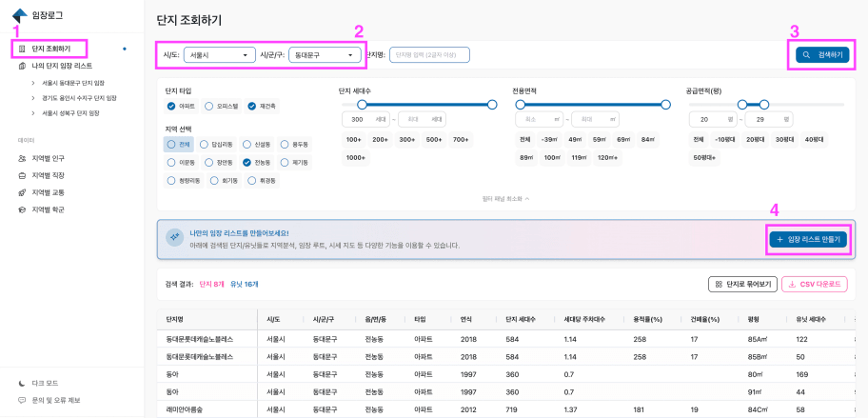Open the 시/군/구 dropdown showing 동대문구
Image resolution: width=868 pixels, height=418 pixels.
pos(321,55)
